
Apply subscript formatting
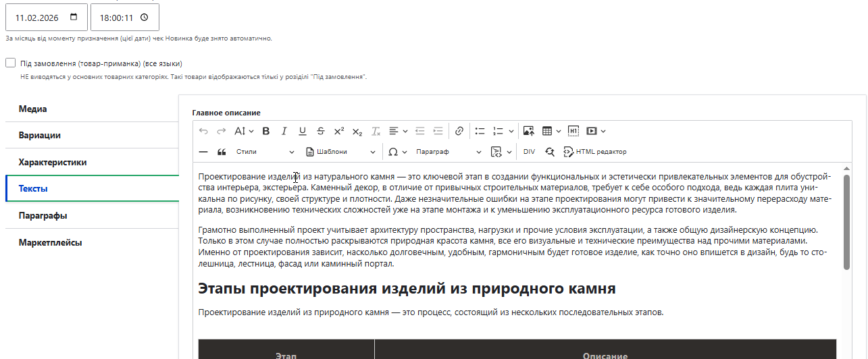pyautogui.click(x=357, y=131)
